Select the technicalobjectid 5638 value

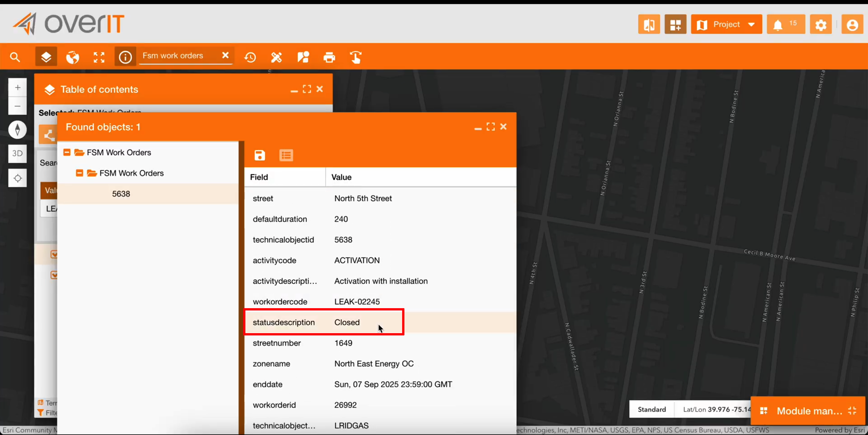pos(343,240)
